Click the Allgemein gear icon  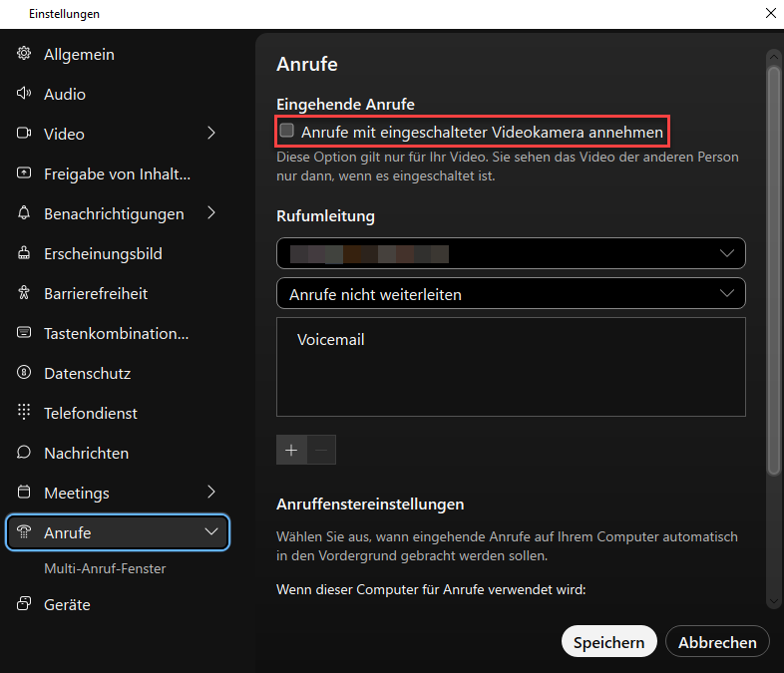click(25, 54)
